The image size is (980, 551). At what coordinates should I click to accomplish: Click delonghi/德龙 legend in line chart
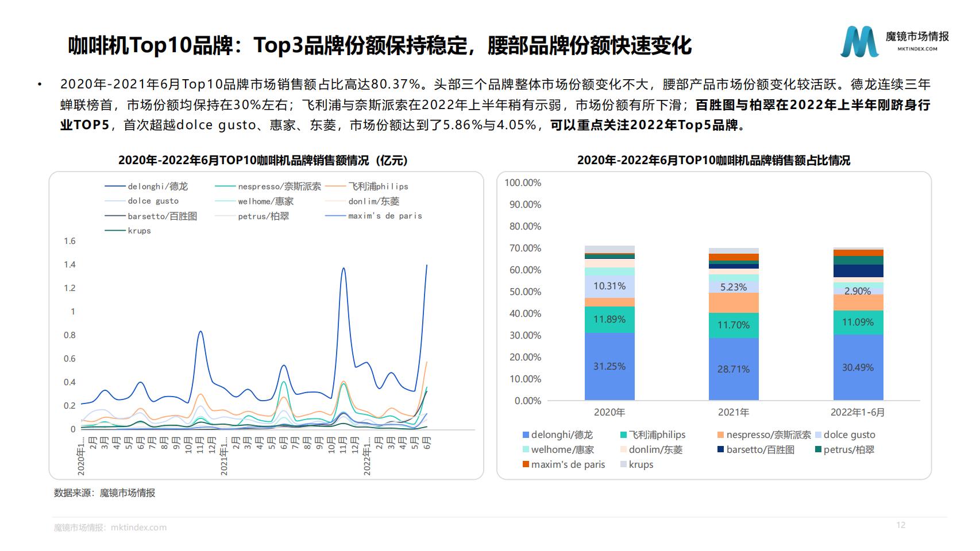point(146,187)
